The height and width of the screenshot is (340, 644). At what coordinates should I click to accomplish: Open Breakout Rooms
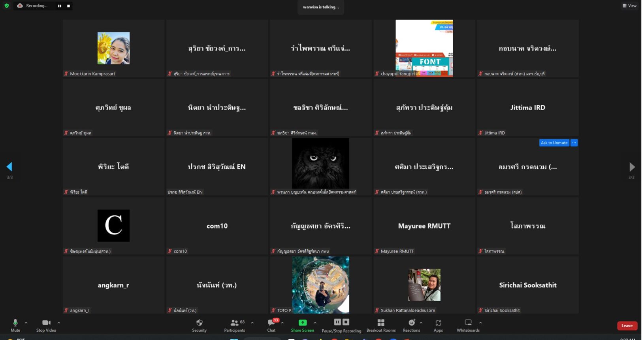coord(381,325)
